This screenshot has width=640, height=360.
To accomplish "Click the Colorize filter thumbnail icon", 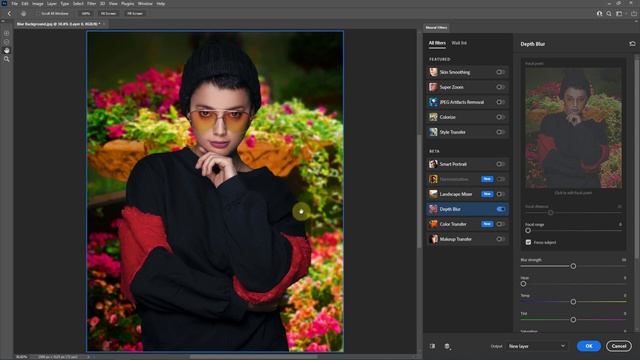I will (x=433, y=117).
